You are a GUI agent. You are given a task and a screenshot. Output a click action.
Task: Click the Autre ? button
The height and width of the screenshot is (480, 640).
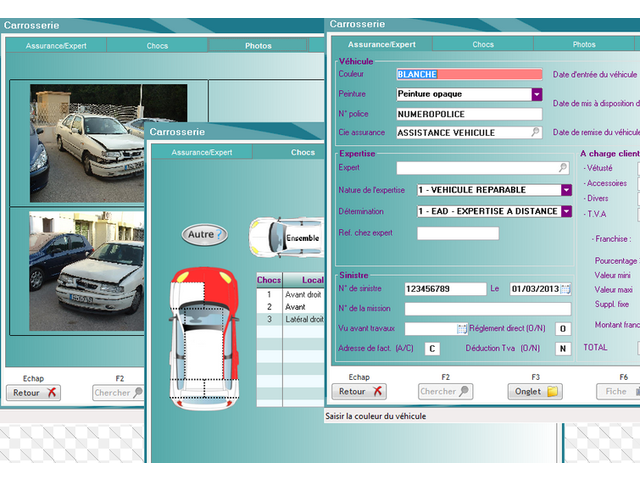tap(204, 235)
